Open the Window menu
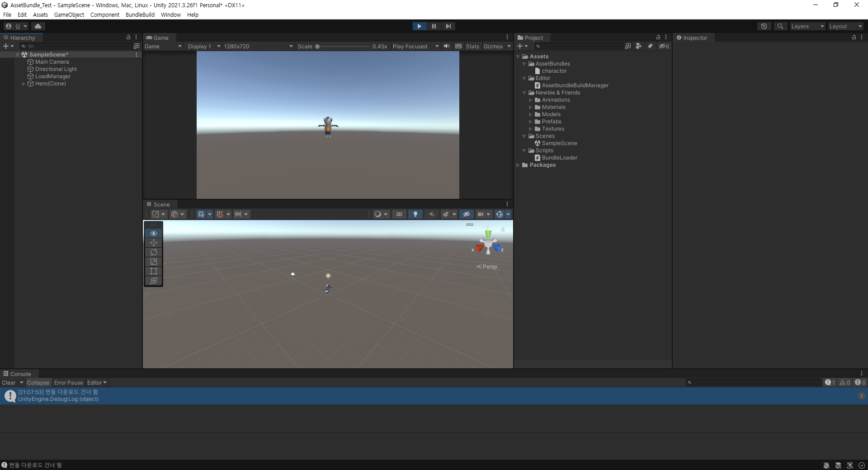 pos(171,15)
